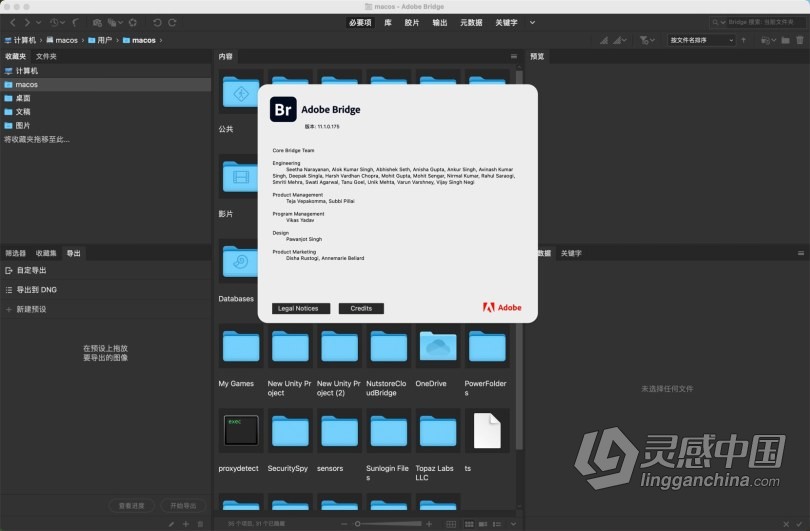
Task: Select 文稿 in favorites list
Action: pos(106,112)
